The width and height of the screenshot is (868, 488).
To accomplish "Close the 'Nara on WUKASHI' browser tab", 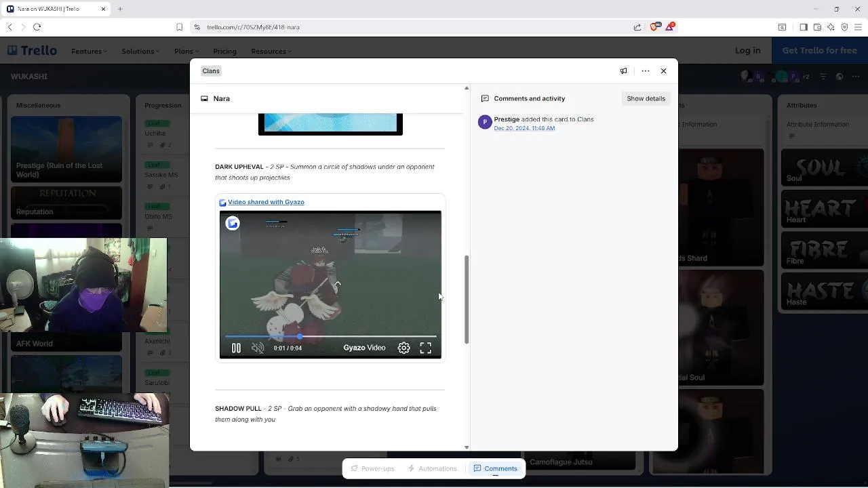I will [104, 9].
